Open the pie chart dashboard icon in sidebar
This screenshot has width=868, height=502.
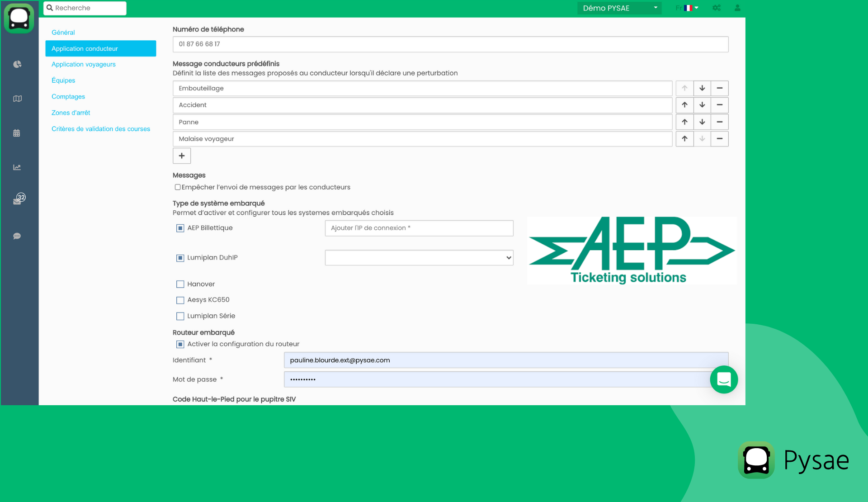point(17,64)
